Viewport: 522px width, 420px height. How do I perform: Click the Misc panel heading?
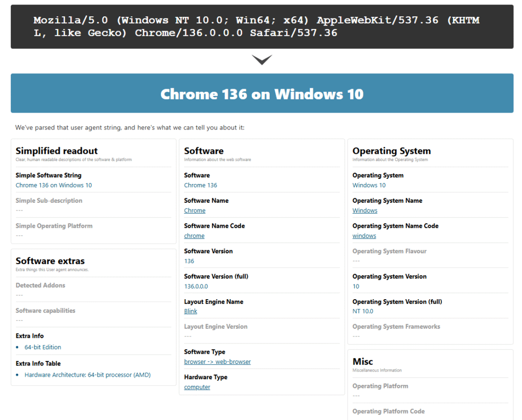point(362,361)
